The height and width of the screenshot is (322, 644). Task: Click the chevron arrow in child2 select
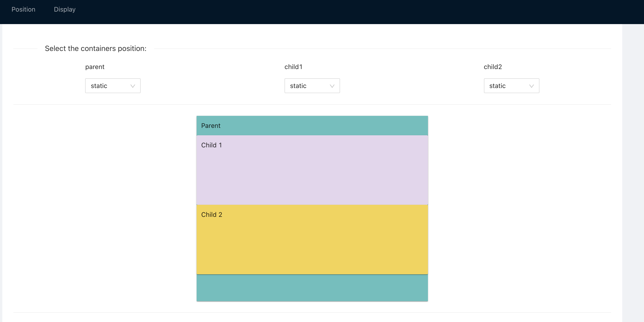pyautogui.click(x=532, y=86)
